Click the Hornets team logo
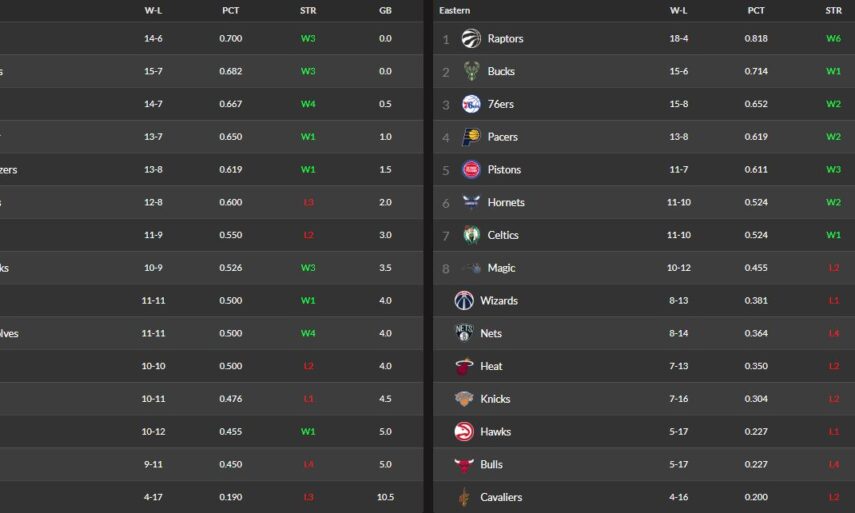Screen dimensions: 855x513 click(x=471, y=203)
